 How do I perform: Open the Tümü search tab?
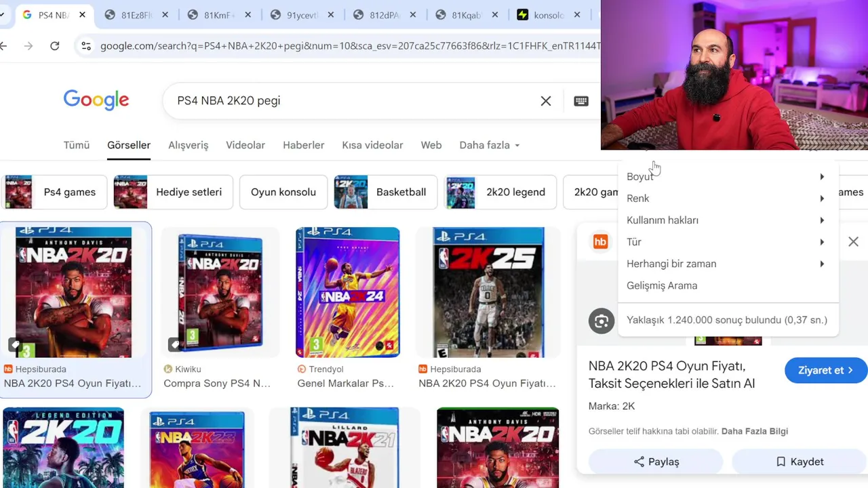pyautogui.click(x=77, y=145)
